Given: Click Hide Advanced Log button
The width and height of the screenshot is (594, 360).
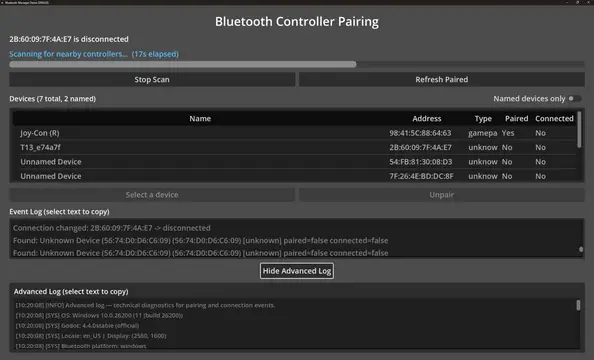Looking at the screenshot, I should (297, 271).
